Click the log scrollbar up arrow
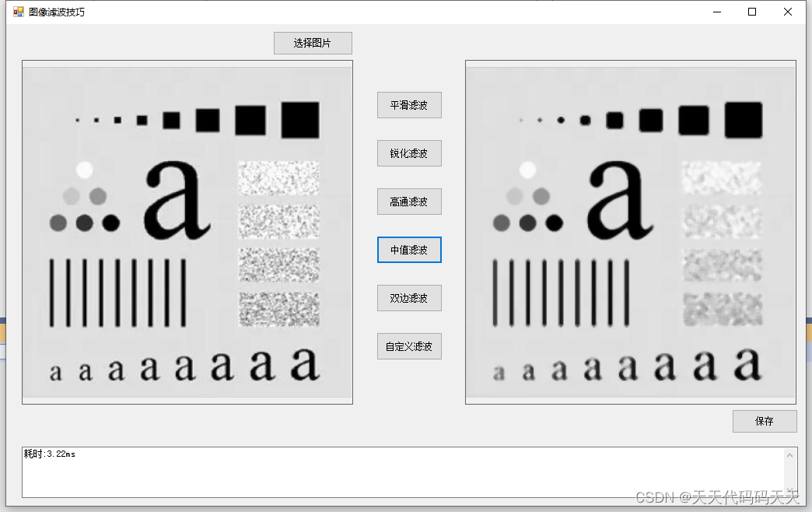Viewport: 812px width, 512px height. tap(789, 455)
